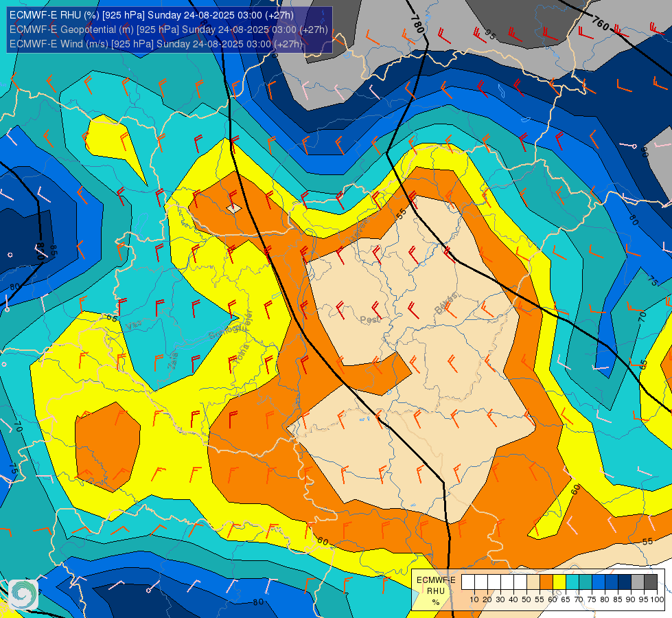Click the yellow 60–65 legend swatch
The height and width of the screenshot is (618, 672).
point(559,582)
